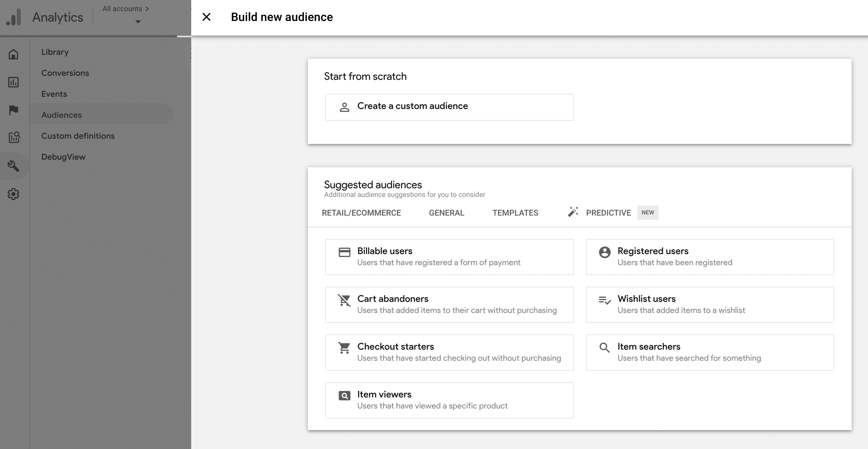The height and width of the screenshot is (449, 868).
Task: Click the Analytics logo icon
Action: [x=14, y=17]
